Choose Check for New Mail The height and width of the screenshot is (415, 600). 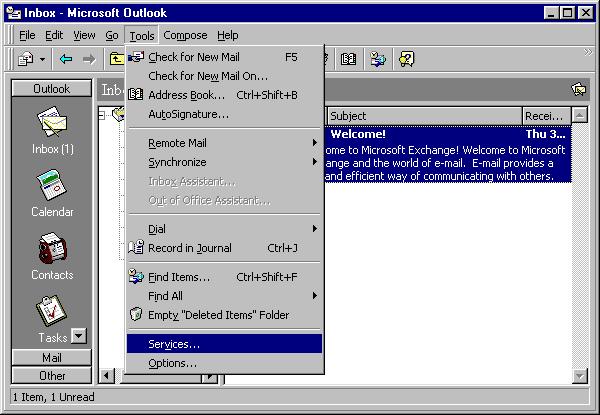pos(224,57)
